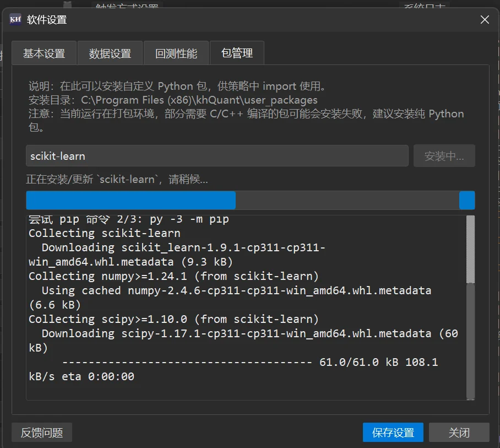Click the 'Using cached numpy-2.4.6' log line
Screen dimensions: 500x448
click(x=236, y=291)
